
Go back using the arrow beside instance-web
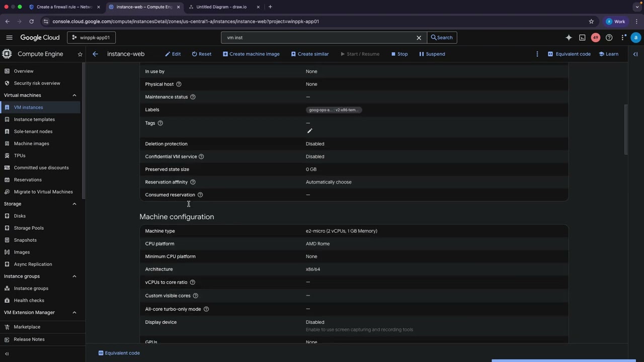coord(95,54)
